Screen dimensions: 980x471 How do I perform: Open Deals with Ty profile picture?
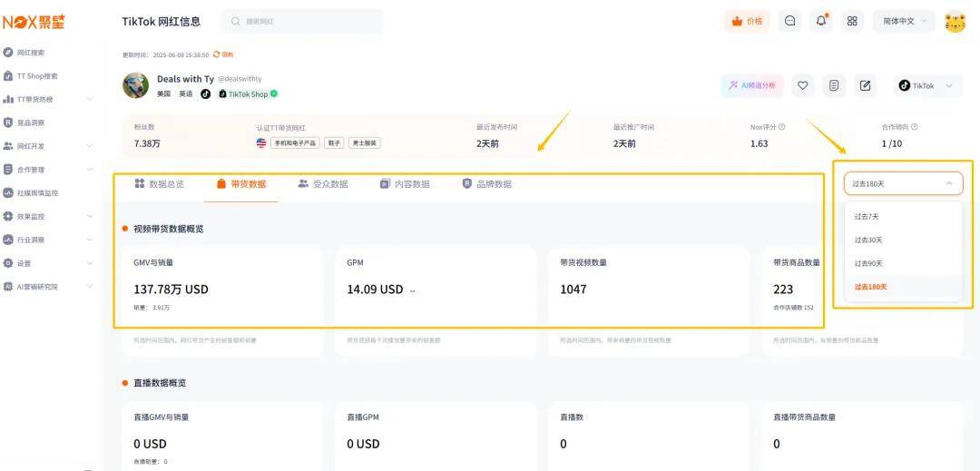pyautogui.click(x=135, y=85)
